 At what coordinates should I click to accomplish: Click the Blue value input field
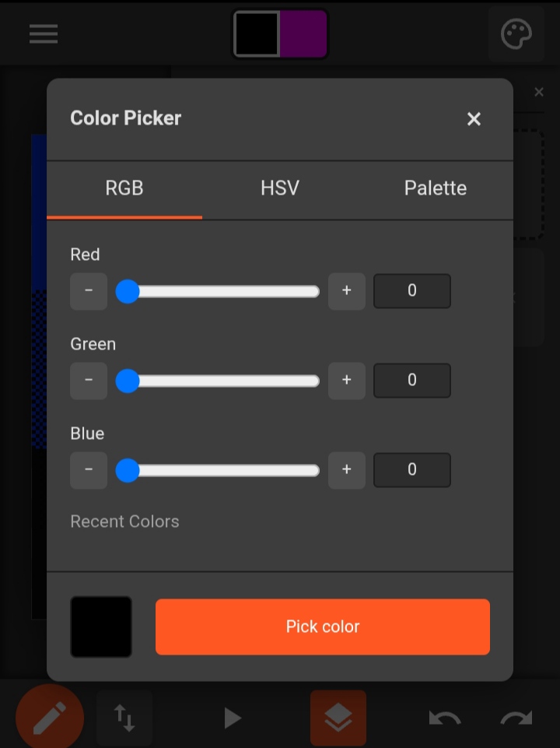click(412, 470)
